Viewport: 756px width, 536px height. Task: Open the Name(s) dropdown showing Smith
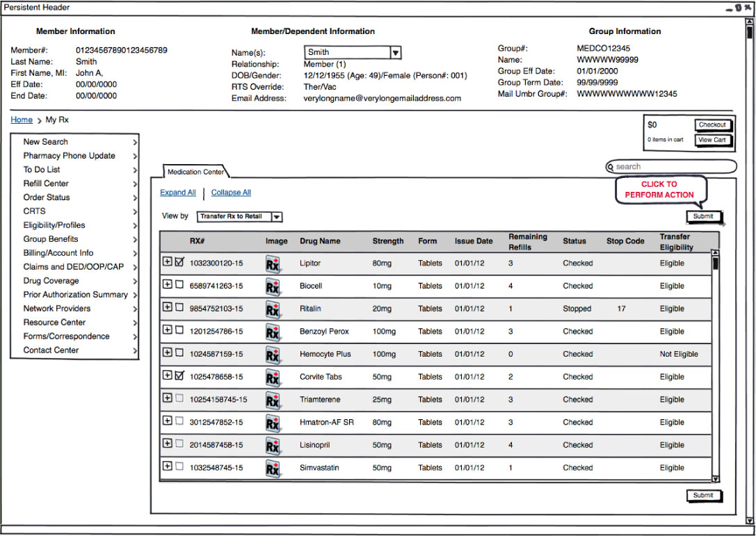353,53
